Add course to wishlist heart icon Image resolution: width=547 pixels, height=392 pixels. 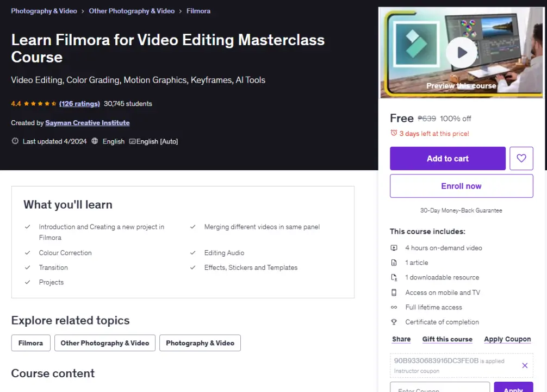(521, 158)
